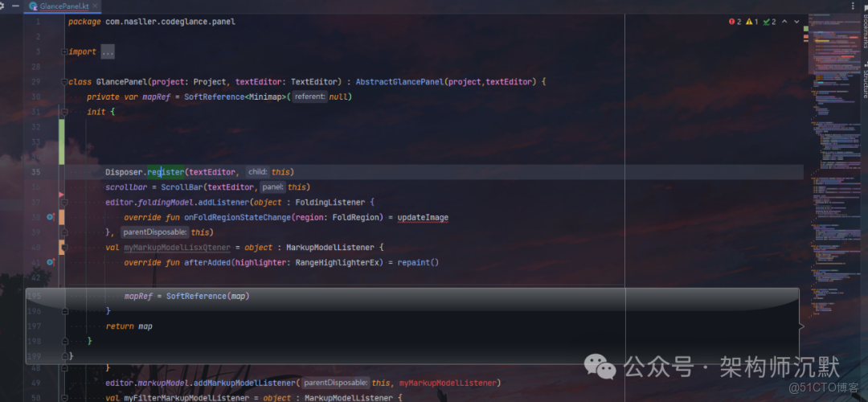Click the 'panel:' inlay hint
This screenshot has width=868, height=402.
tap(273, 187)
